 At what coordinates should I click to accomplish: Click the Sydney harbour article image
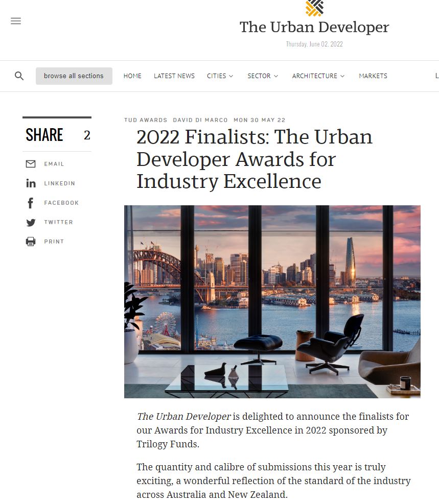pyautogui.click(x=272, y=302)
